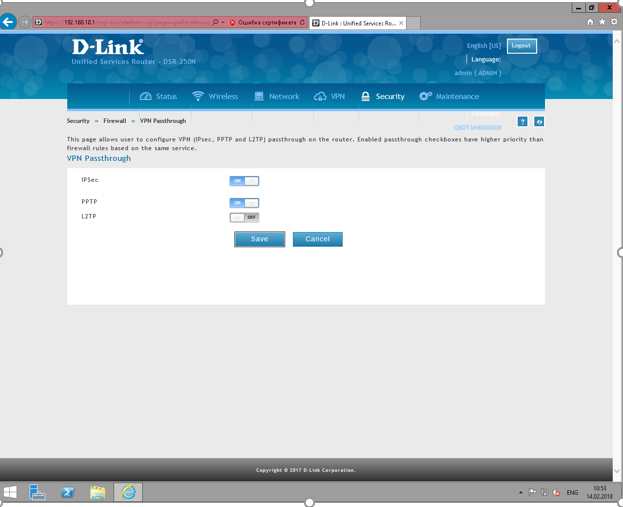The width and height of the screenshot is (623, 507).
Task: Open the VPN menu
Action: [x=329, y=97]
